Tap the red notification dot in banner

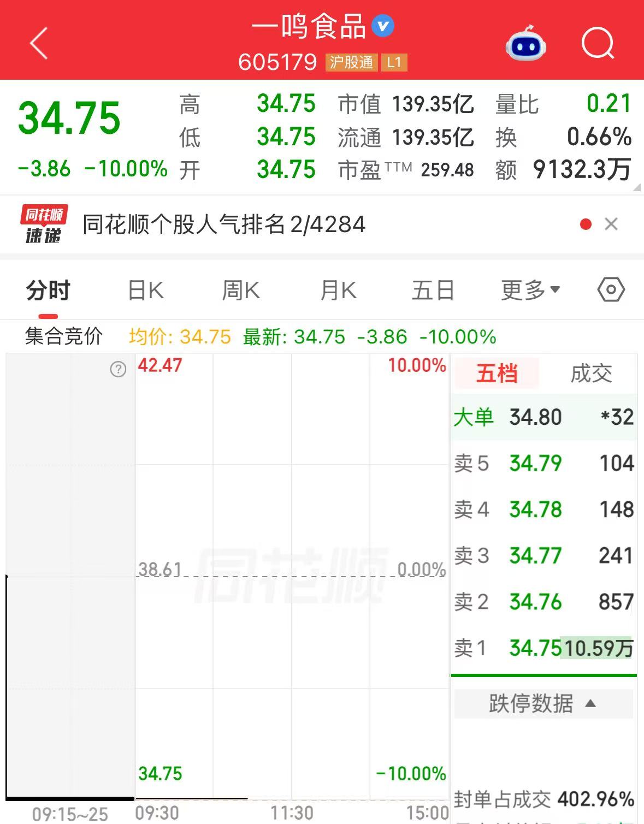(586, 224)
